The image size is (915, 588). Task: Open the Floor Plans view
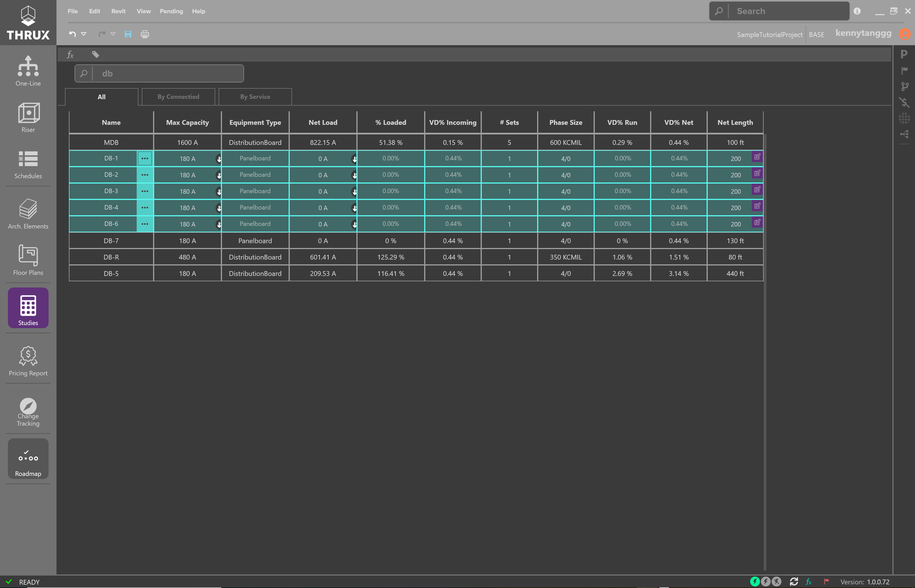pyautogui.click(x=28, y=260)
